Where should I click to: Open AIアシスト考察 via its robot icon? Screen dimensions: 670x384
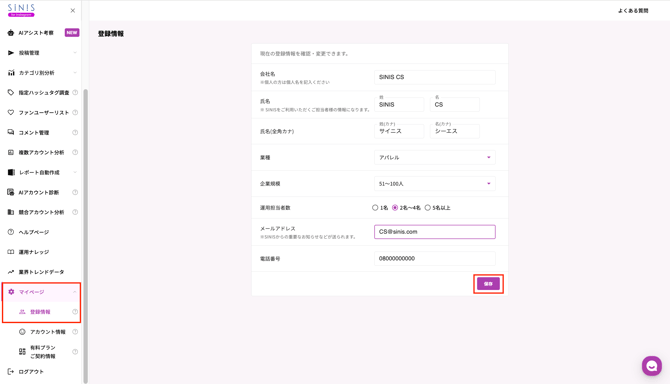coord(11,33)
